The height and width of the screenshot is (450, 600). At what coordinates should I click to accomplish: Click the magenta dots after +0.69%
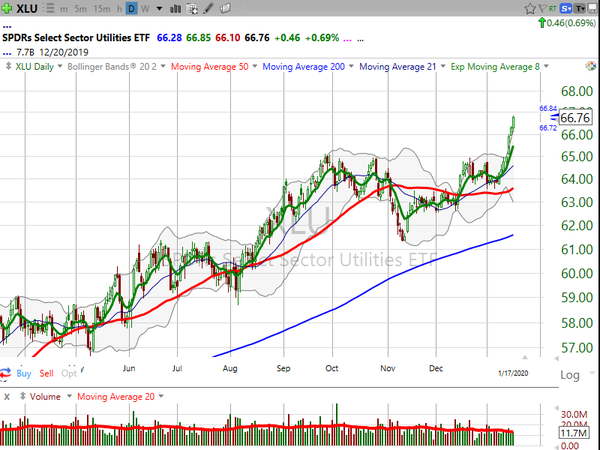click(347, 40)
